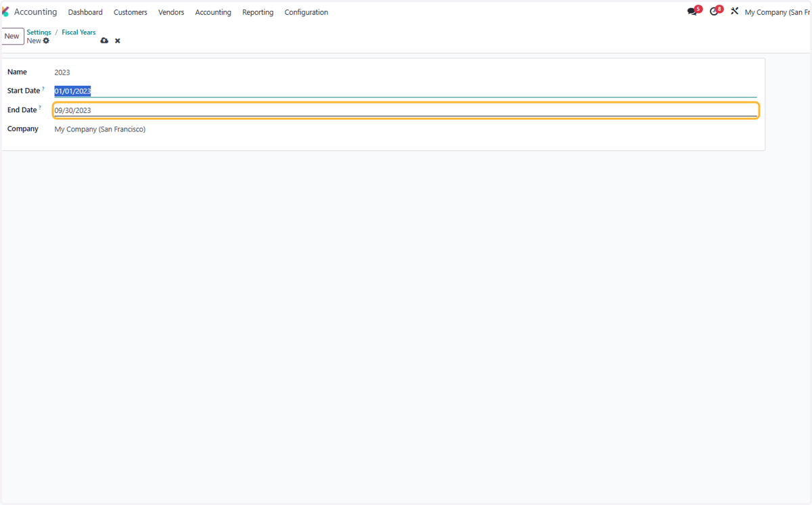This screenshot has height=505, width=812.
Task: Save record with the cloud upload icon
Action: tap(104, 41)
